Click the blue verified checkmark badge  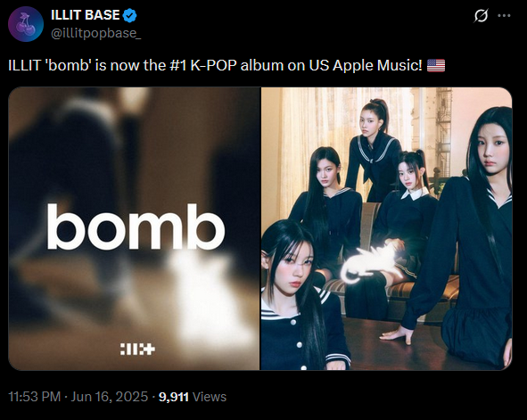pyautogui.click(x=129, y=15)
